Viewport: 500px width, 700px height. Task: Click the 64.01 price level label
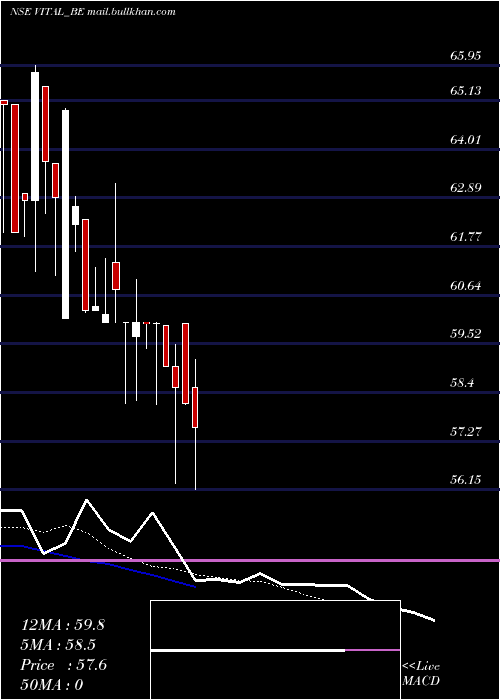(466, 140)
